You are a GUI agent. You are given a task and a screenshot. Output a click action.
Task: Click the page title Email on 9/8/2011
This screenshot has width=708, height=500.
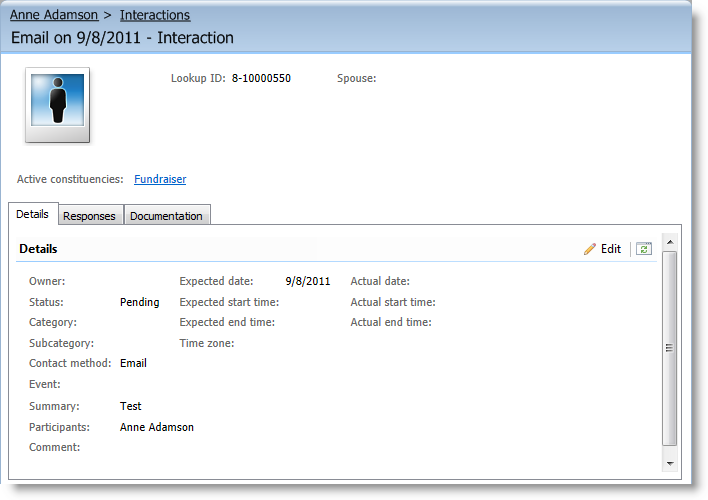[122, 38]
